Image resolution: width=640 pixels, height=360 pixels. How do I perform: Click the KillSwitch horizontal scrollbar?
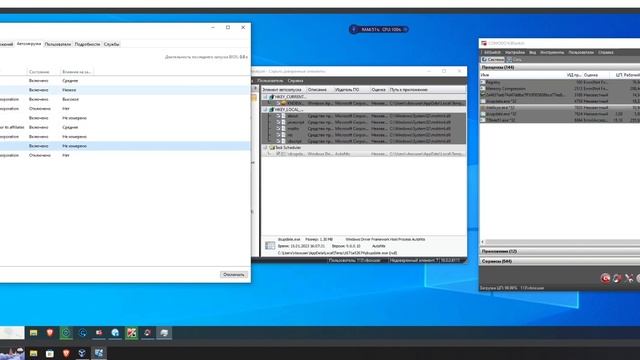click(x=562, y=242)
